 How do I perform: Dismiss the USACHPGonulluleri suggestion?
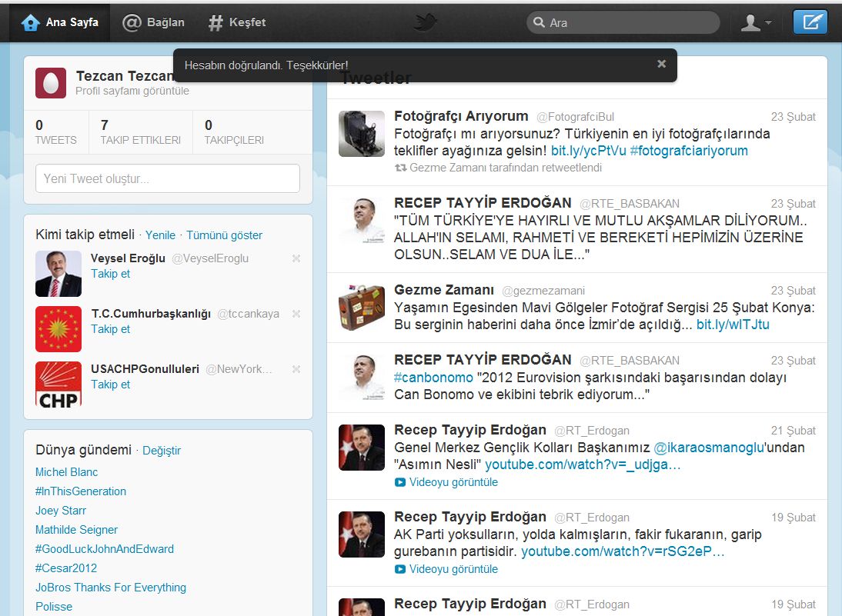pos(296,369)
